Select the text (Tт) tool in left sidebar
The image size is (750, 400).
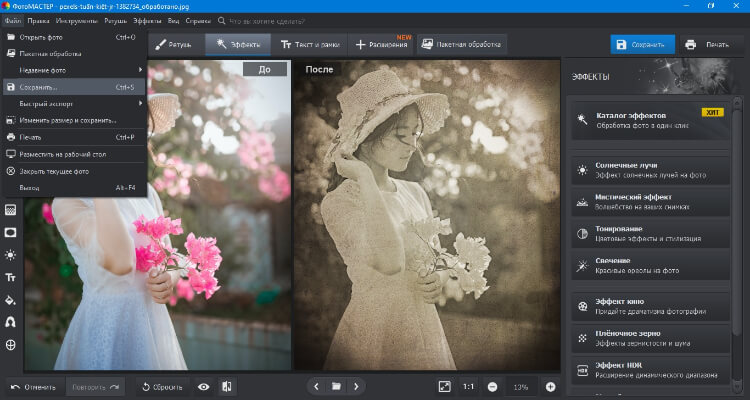(x=11, y=277)
